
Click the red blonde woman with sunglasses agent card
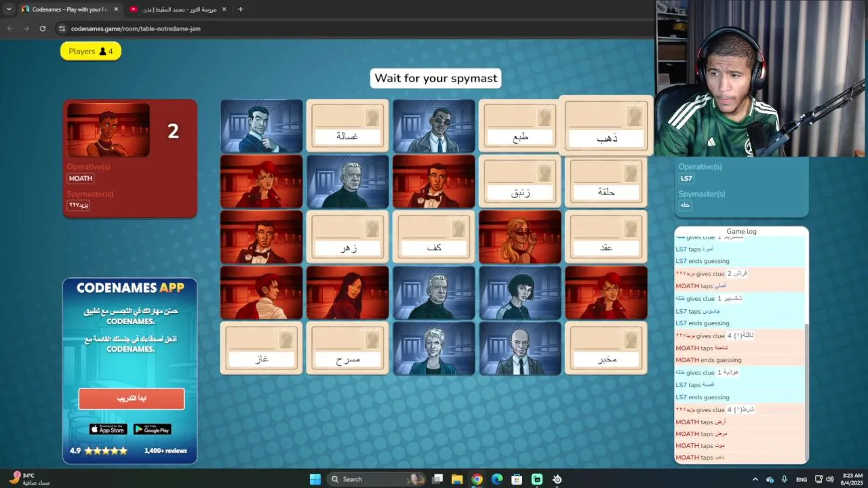pyautogui.click(x=520, y=237)
